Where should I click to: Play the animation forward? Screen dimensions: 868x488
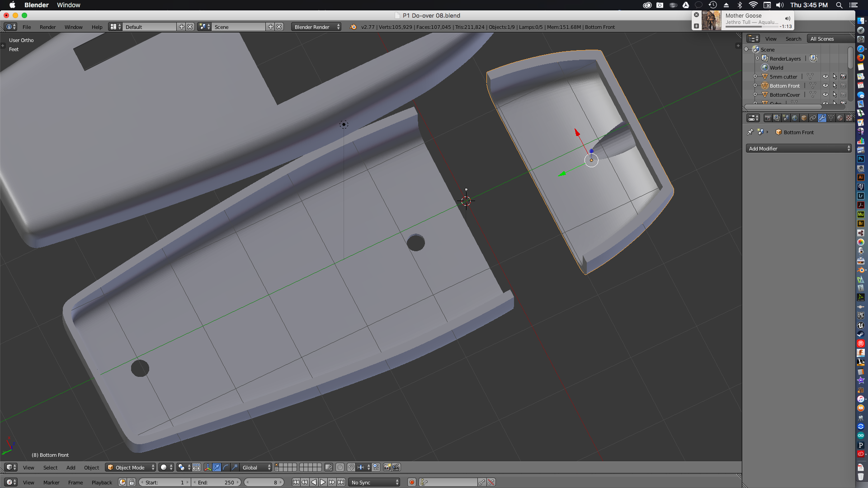[323, 482]
